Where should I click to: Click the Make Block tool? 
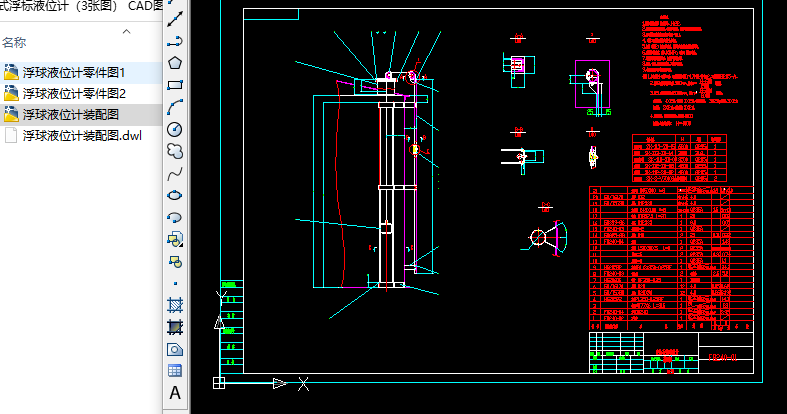[x=175, y=261]
